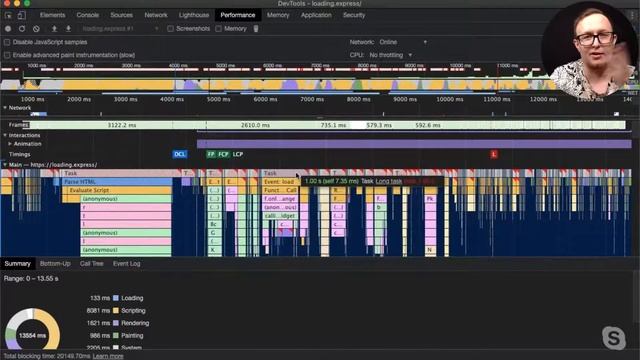Open the recording selector loading.express dropdown
640x360 pixels.
(x=120, y=29)
